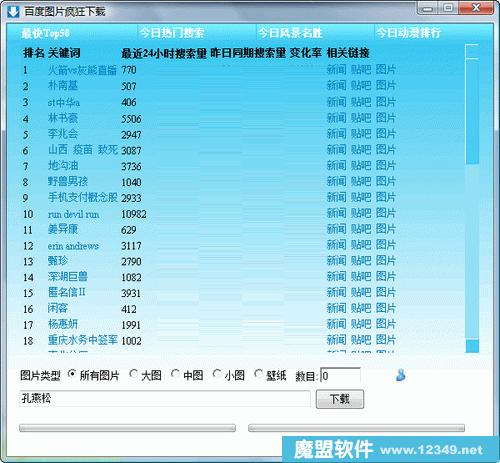Click the list's vertical scrollbar thumb

point(472,112)
